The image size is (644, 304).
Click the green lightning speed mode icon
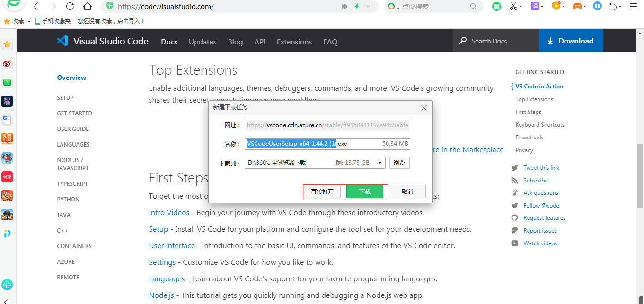click(x=357, y=7)
